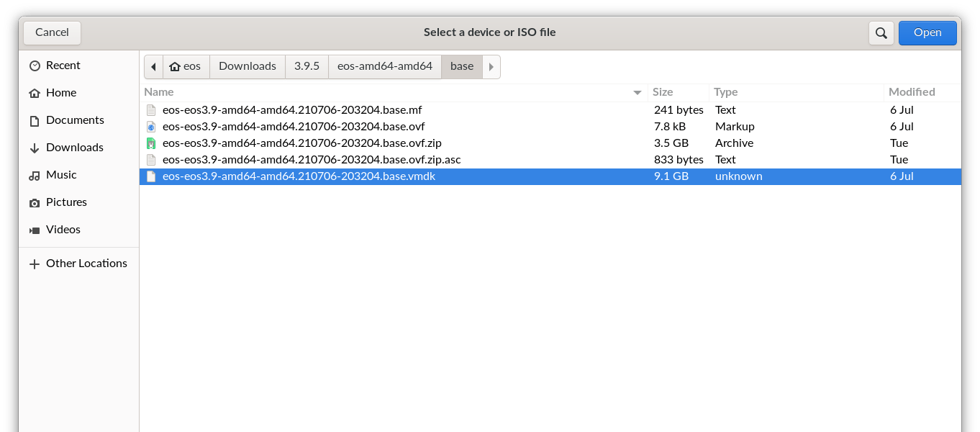Open the Home sidebar location
The image size is (980, 432).
point(78,93)
